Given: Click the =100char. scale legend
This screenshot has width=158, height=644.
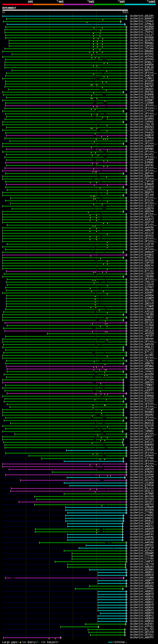Looking at the screenshot, I should click(118, 642).
